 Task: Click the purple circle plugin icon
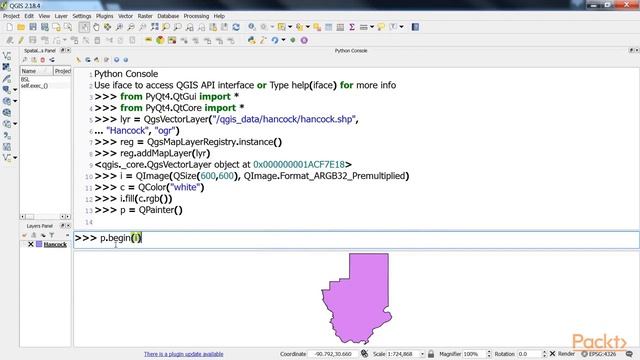click(x=304, y=40)
